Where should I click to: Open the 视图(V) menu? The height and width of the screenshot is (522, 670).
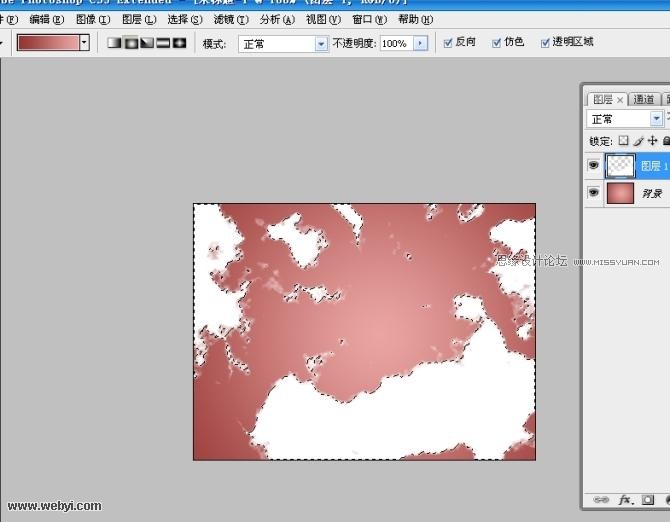(323, 20)
